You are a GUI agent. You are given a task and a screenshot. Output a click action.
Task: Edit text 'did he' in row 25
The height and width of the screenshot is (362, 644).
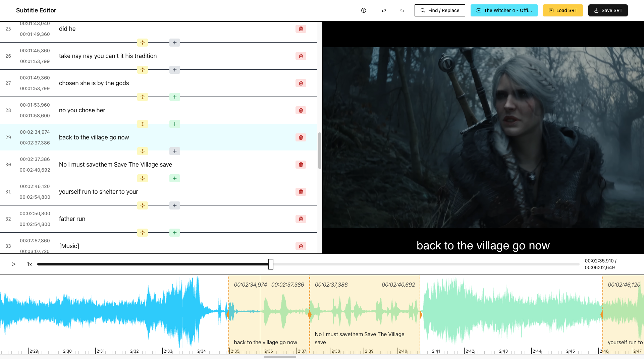67,29
